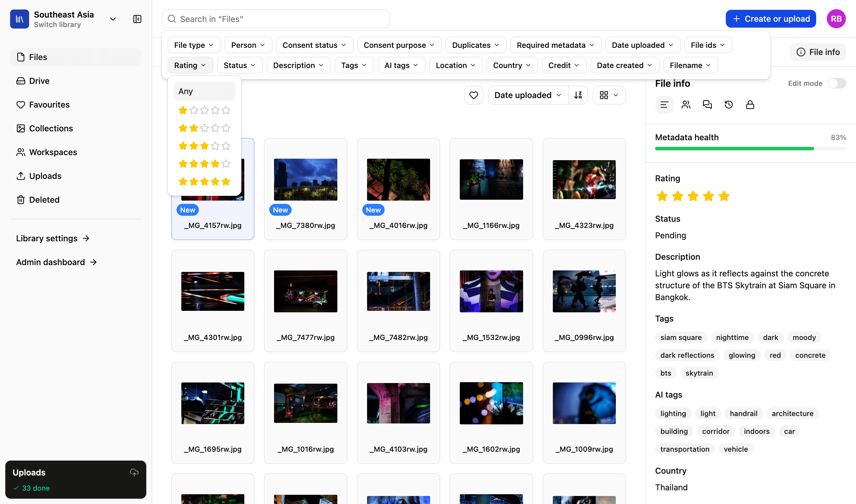
Task: Close the Rating filter dropdown
Action: (190, 65)
